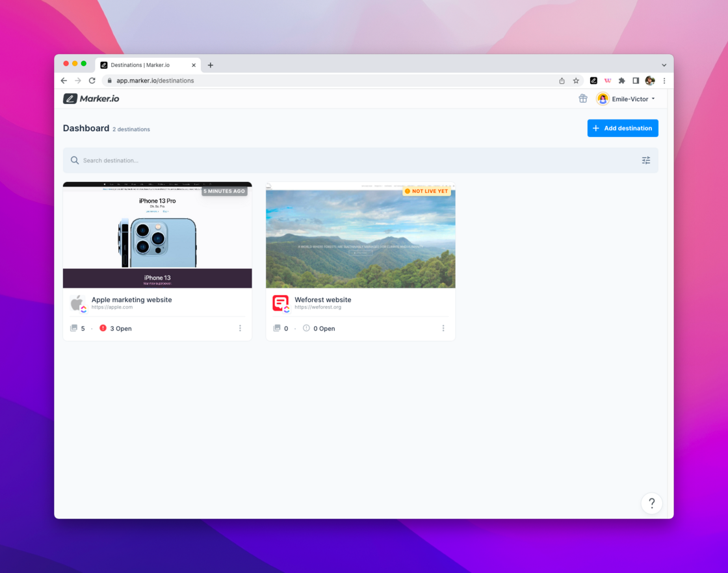Focus the Search destination field
The width and height of the screenshot is (728, 573).
coord(360,160)
